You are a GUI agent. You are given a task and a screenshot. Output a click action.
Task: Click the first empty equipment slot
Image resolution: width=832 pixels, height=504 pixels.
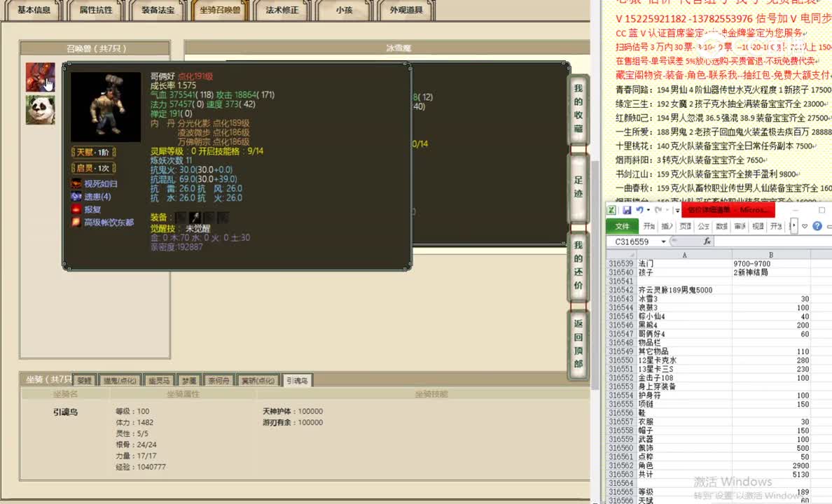pyautogui.click(x=181, y=217)
